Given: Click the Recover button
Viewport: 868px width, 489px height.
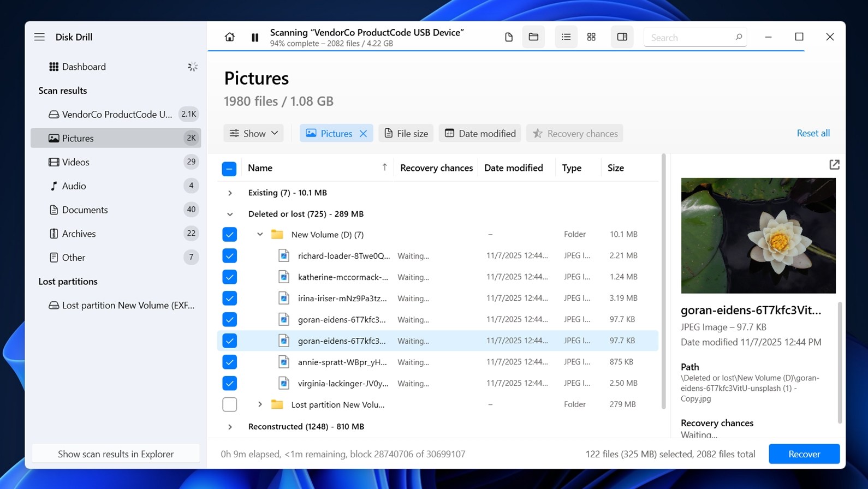Looking at the screenshot, I should coord(804,454).
